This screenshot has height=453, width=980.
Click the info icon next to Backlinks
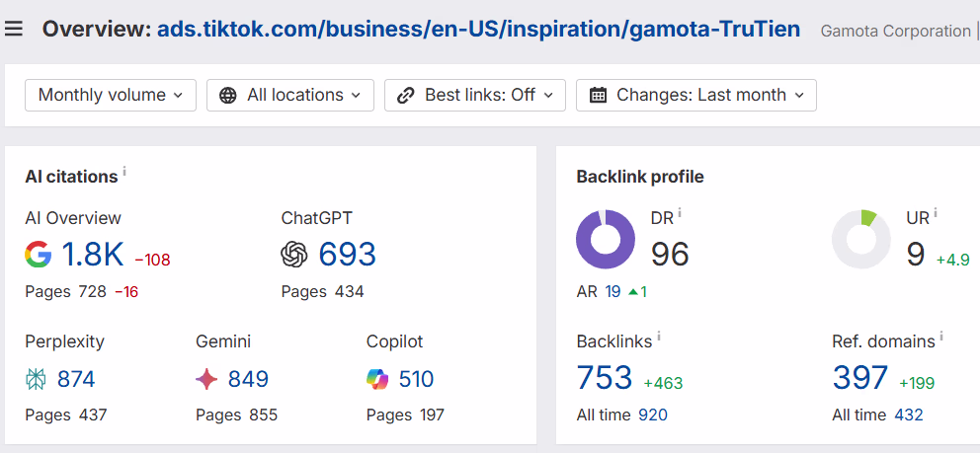(659, 337)
